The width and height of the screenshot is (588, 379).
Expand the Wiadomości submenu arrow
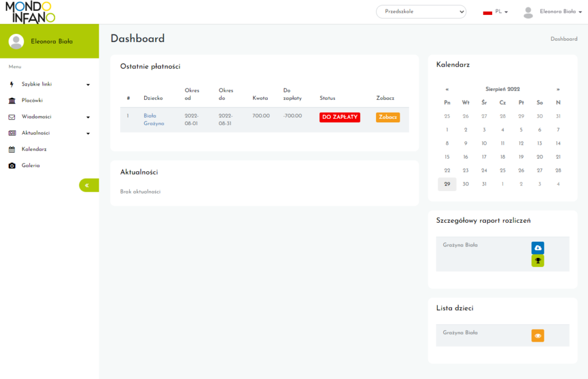tap(88, 117)
